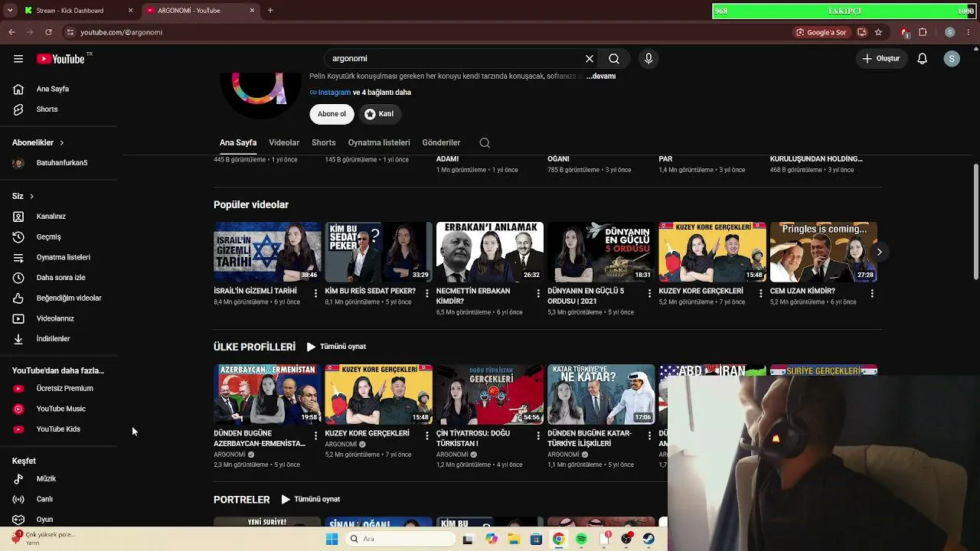Clear the search box with the X icon
Viewport: 980px width, 551px height.
pyautogui.click(x=590, y=59)
